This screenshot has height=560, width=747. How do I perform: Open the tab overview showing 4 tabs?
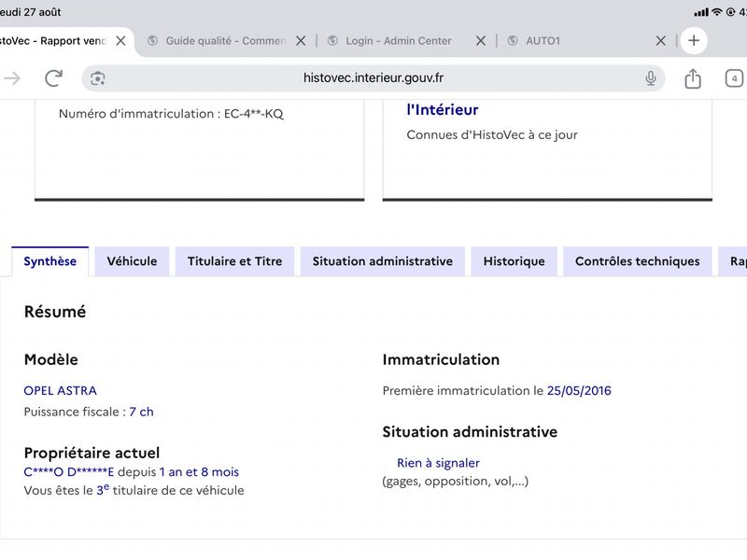click(734, 78)
